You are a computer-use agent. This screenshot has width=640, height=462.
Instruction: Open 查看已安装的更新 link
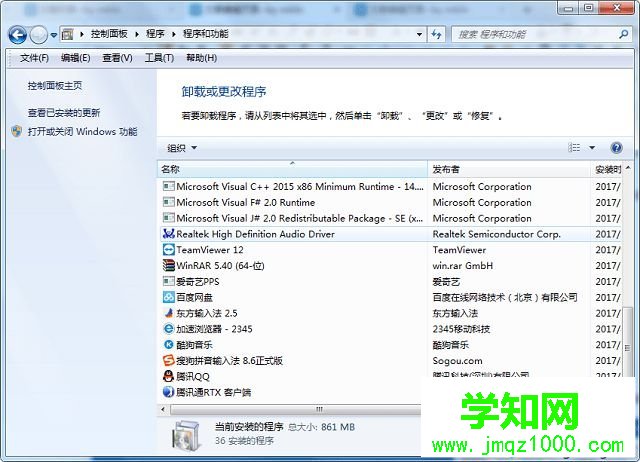pyautogui.click(x=64, y=113)
